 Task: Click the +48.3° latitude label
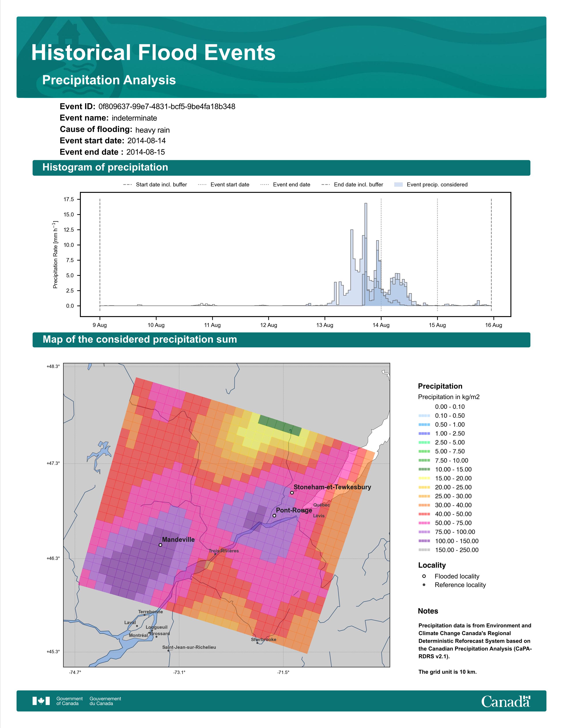[x=53, y=366]
